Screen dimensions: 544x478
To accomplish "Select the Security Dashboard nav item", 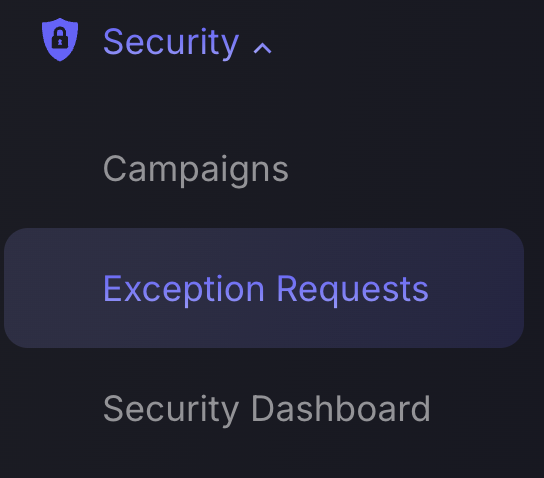I will pyautogui.click(x=266, y=409).
